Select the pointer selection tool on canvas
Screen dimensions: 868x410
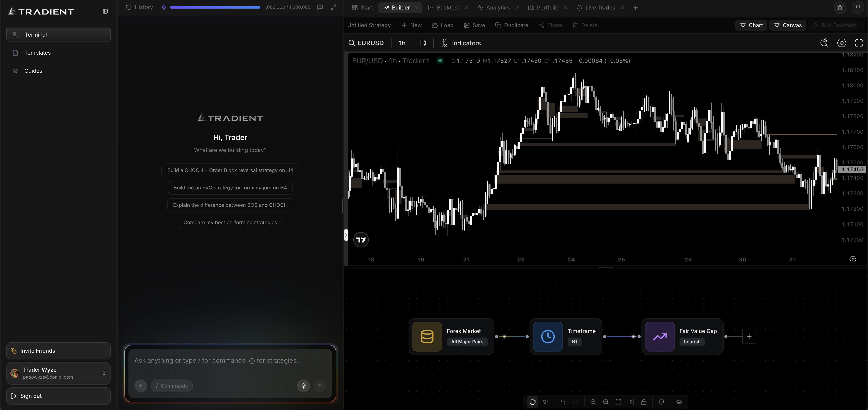pos(545,402)
